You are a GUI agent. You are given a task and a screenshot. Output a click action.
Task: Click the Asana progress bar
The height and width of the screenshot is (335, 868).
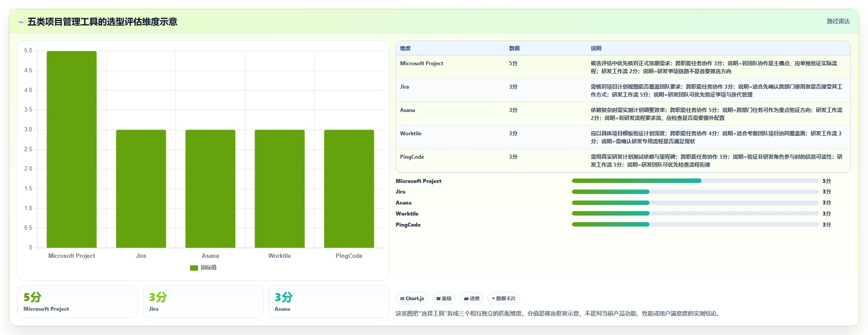695,203
